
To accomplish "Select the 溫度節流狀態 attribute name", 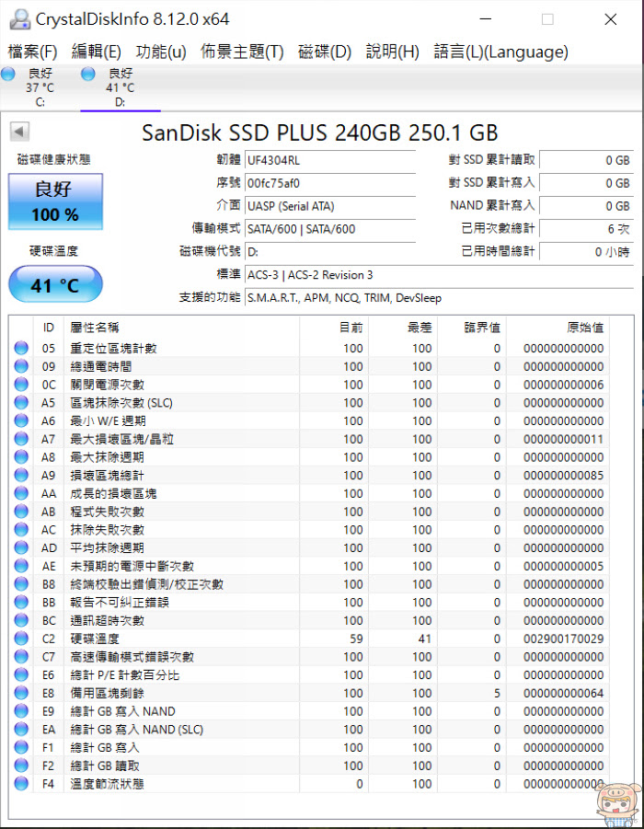I will (x=108, y=784).
